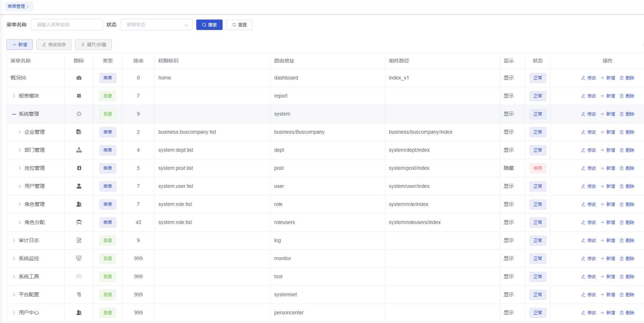Click the 修改排序 button
The width and height of the screenshot is (644, 323).
tap(54, 44)
